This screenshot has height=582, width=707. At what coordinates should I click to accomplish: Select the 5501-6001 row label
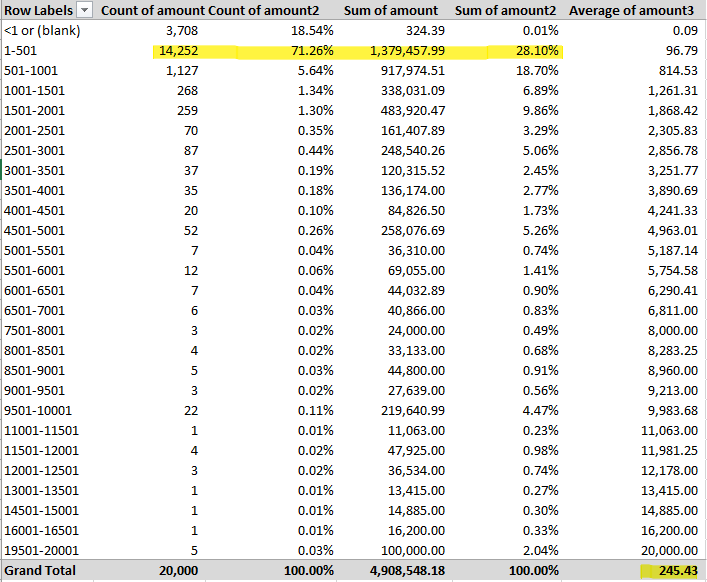pyautogui.click(x=34, y=270)
